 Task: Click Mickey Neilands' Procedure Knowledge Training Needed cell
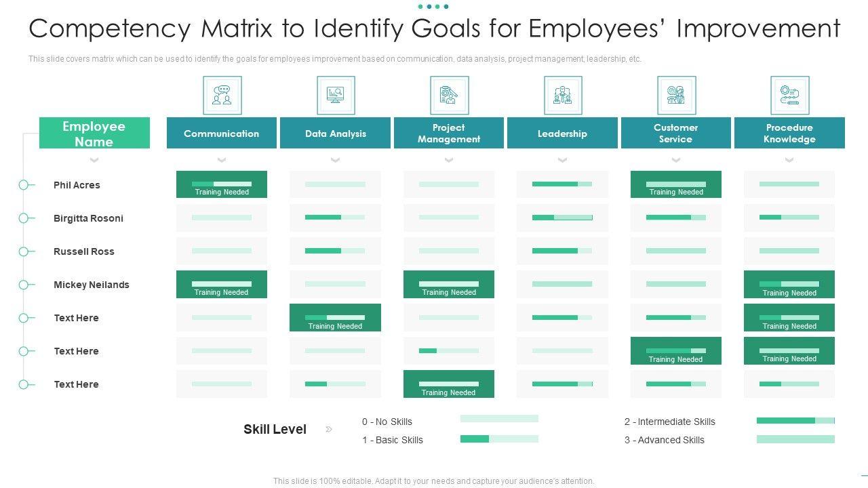tap(789, 285)
